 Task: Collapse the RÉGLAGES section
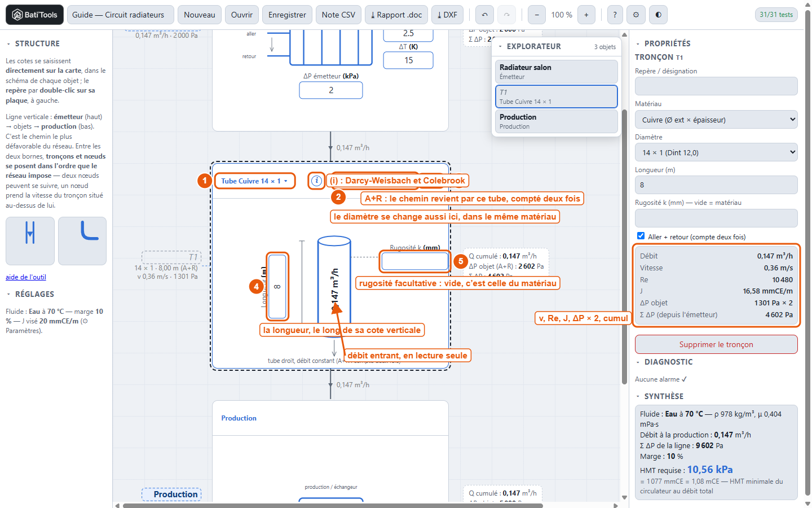(x=30, y=294)
